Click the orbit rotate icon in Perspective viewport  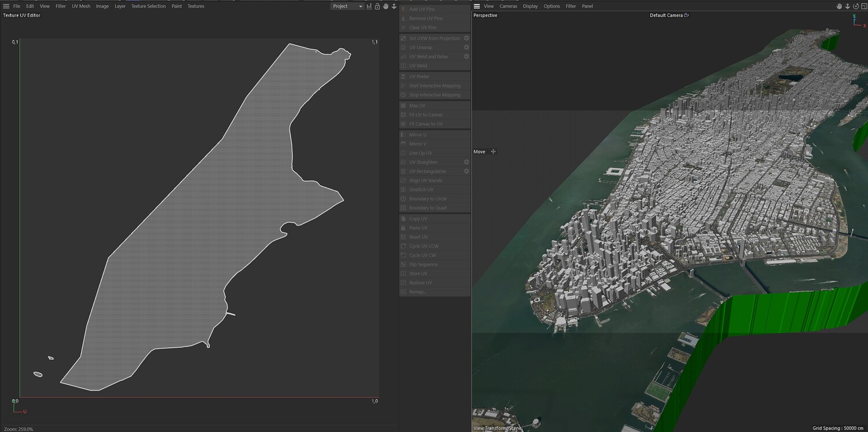point(856,6)
